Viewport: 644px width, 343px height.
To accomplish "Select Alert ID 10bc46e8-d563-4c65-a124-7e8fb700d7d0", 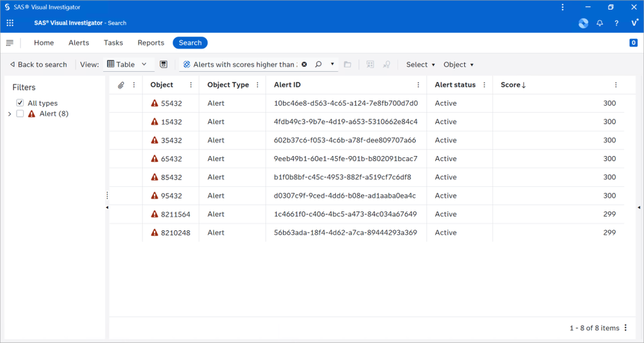I will (x=346, y=103).
